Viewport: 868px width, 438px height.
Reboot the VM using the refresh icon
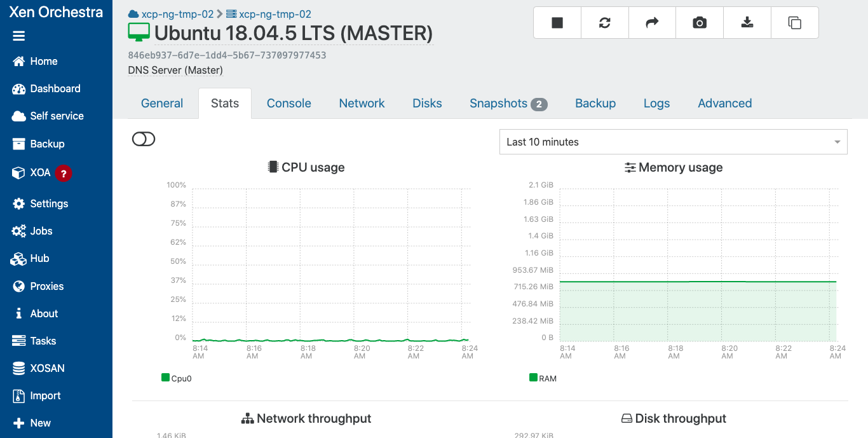[x=604, y=23]
